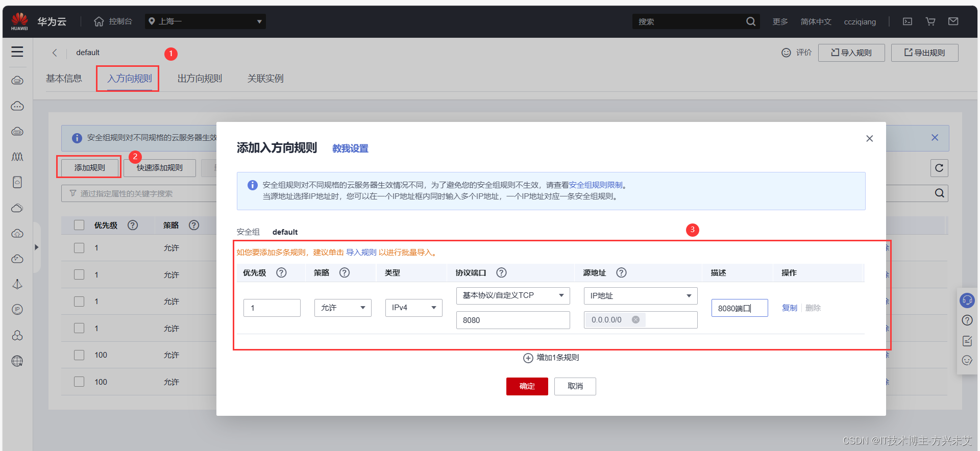
Task: Click 控制台 in the top bar
Action: coord(120,21)
